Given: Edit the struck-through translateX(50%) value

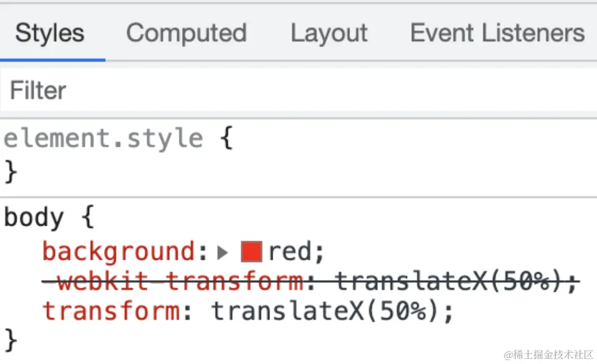Looking at the screenshot, I should click(x=448, y=281).
